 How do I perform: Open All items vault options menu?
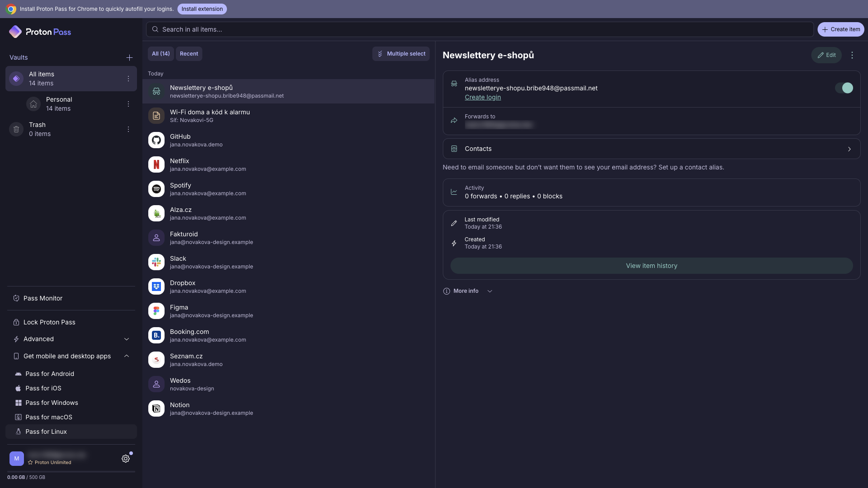point(128,79)
